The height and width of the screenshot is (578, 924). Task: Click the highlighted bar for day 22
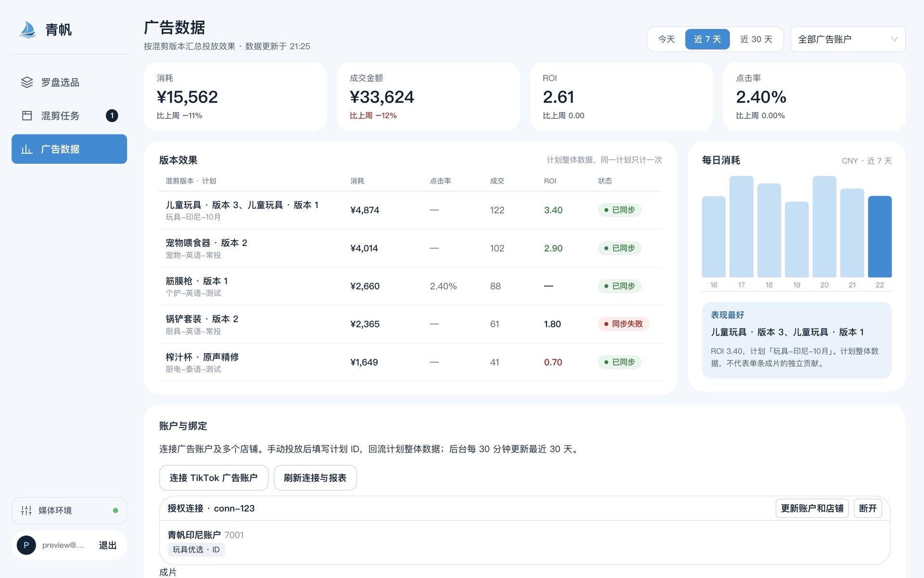(880, 236)
